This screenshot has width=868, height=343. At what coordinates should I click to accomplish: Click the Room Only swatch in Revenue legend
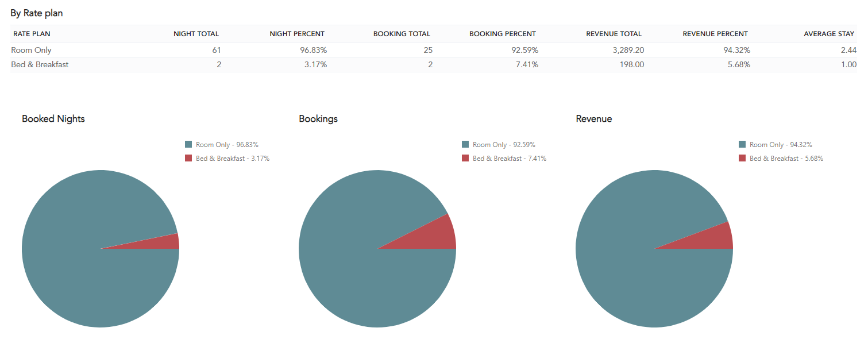tap(742, 145)
